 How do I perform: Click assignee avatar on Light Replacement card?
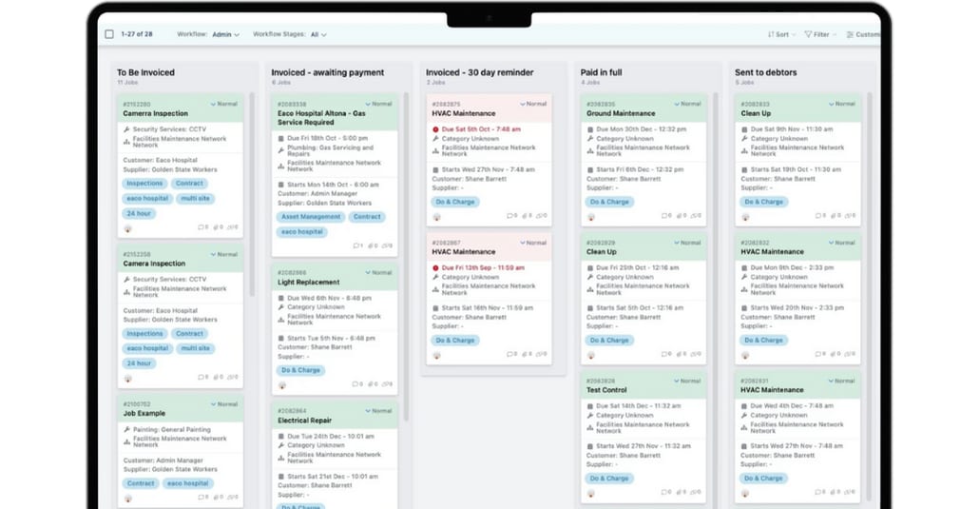pyautogui.click(x=282, y=386)
